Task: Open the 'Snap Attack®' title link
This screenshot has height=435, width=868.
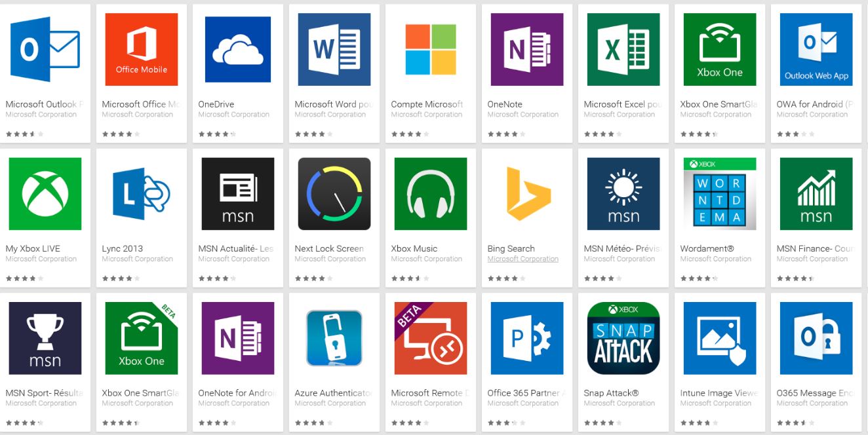Action: 611,393
